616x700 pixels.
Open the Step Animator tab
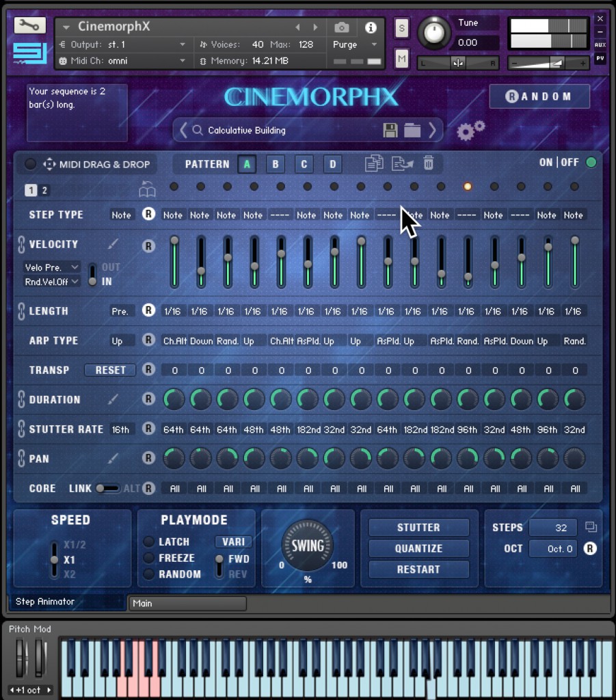click(x=66, y=602)
